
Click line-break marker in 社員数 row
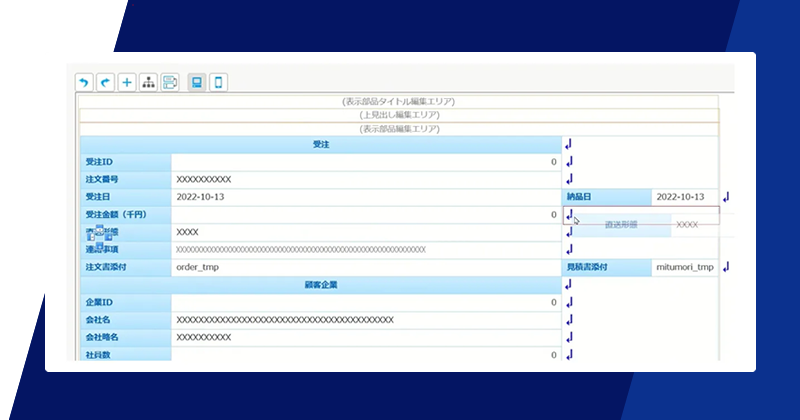tap(569, 355)
